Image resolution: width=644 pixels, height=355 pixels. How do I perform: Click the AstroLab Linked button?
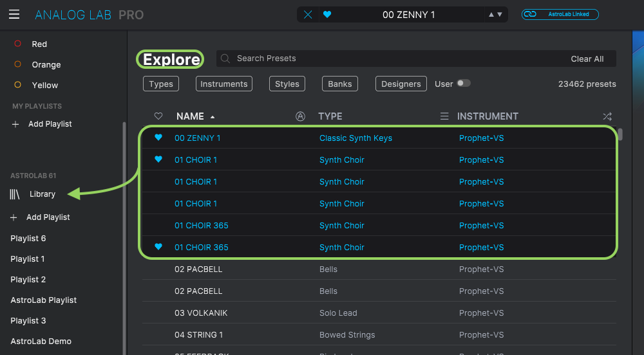click(560, 14)
